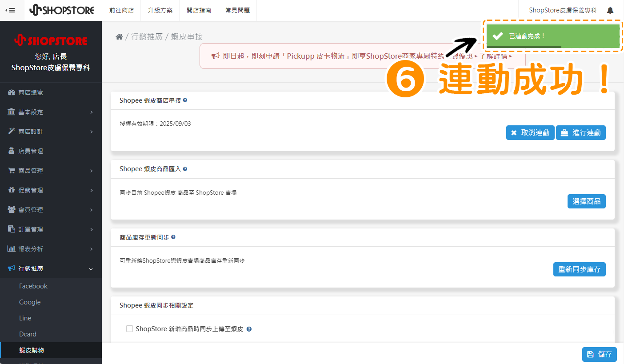
Task: Collapse 行銷推廣 sidebar menu
Action: coord(51,268)
